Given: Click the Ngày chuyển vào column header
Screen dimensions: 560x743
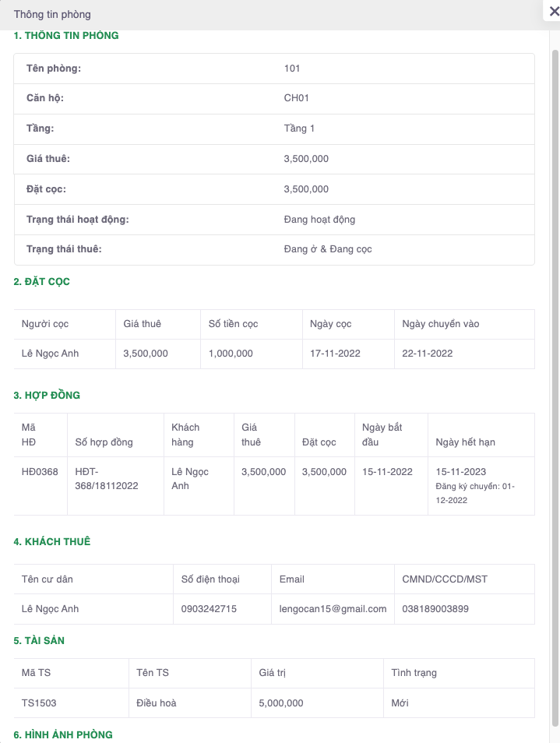Looking at the screenshot, I should pyautogui.click(x=441, y=324).
